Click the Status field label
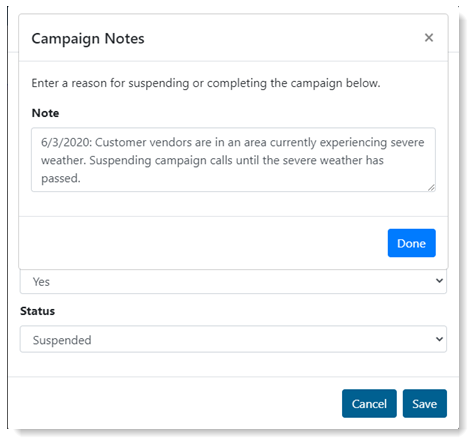This screenshot has height=444, width=474. (37, 311)
